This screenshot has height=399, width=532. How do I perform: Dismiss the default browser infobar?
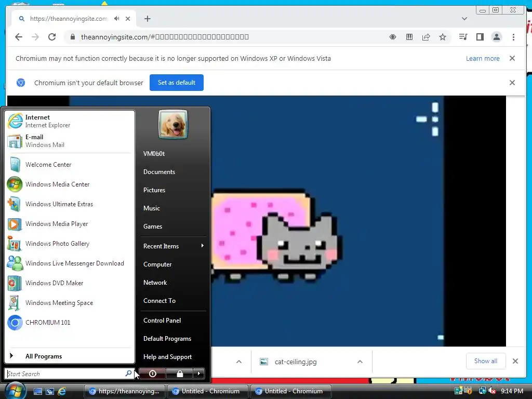tap(512, 83)
